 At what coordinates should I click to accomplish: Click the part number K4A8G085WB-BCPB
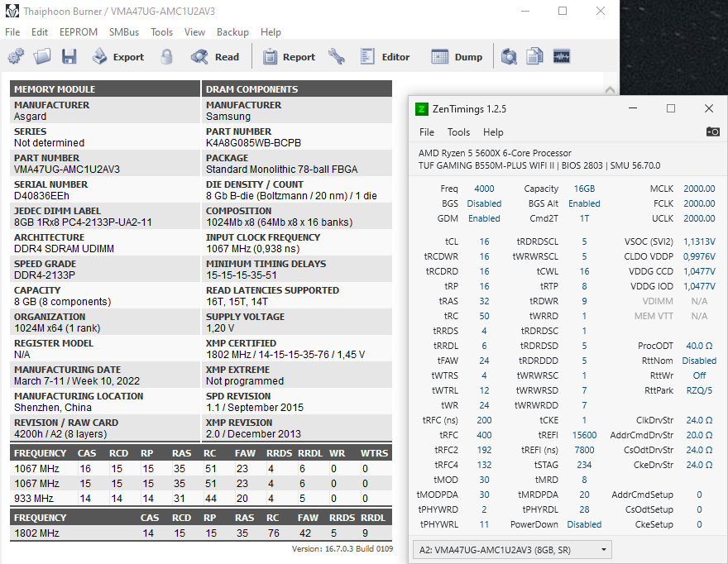coord(253,143)
